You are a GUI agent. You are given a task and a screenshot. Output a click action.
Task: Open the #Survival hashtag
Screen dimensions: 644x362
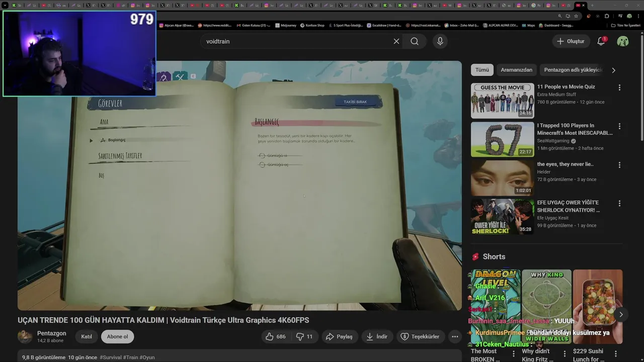click(x=111, y=357)
